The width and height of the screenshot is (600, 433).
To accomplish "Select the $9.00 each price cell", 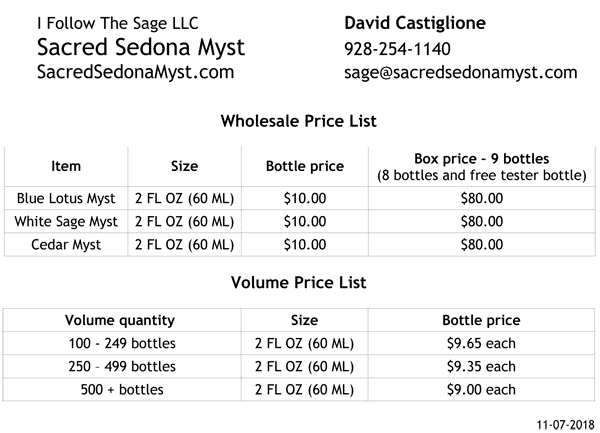I will [x=481, y=390].
